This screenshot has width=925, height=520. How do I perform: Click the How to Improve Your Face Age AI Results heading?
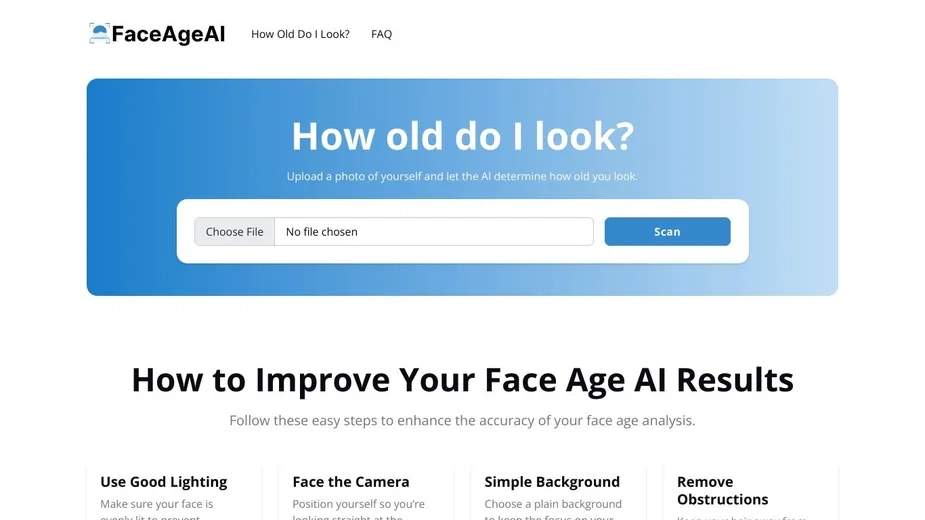tap(462, 380)
